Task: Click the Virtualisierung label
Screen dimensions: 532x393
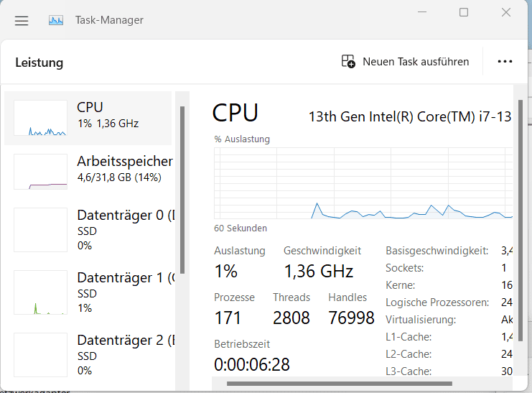Action: tap(421, 320)
